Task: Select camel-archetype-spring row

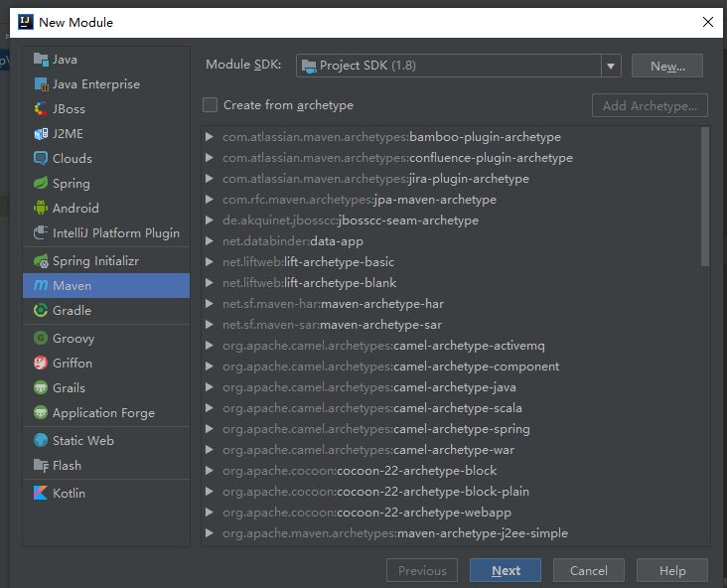Action: 451,429
